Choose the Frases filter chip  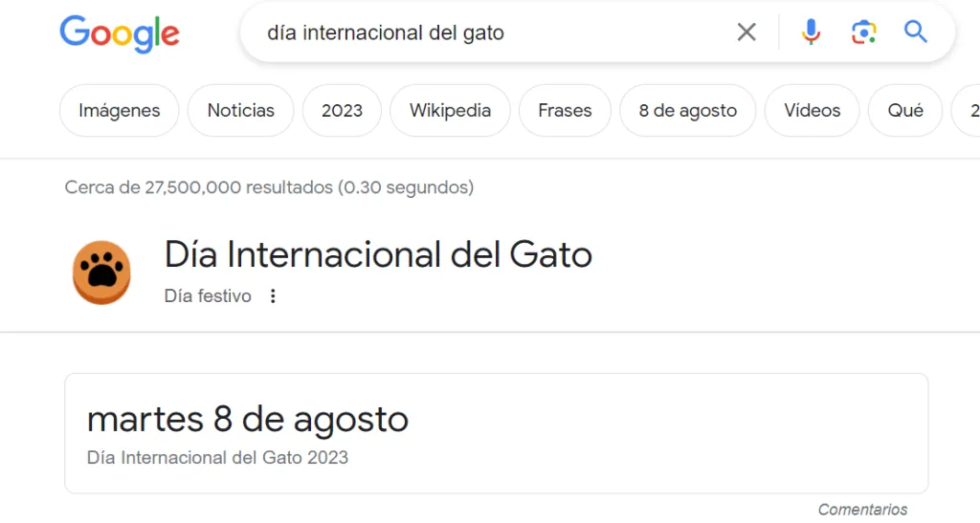[x=565, y=111]
